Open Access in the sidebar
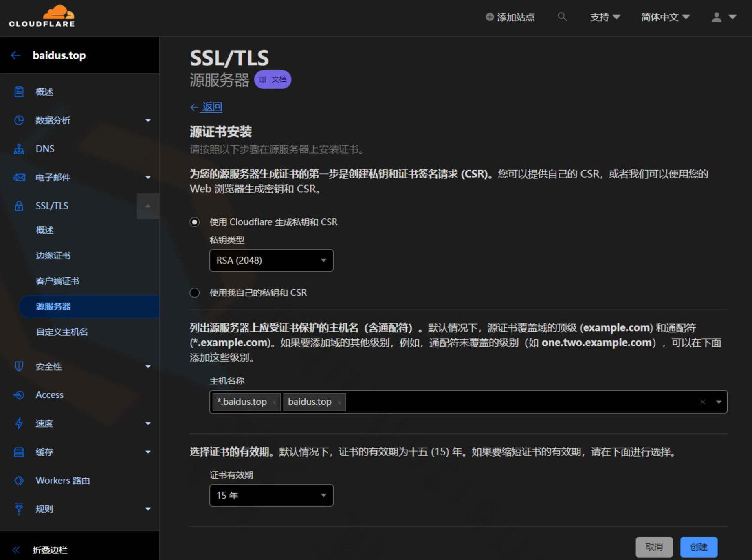This screenshot has height=560, width=752. tap(49, 395)
